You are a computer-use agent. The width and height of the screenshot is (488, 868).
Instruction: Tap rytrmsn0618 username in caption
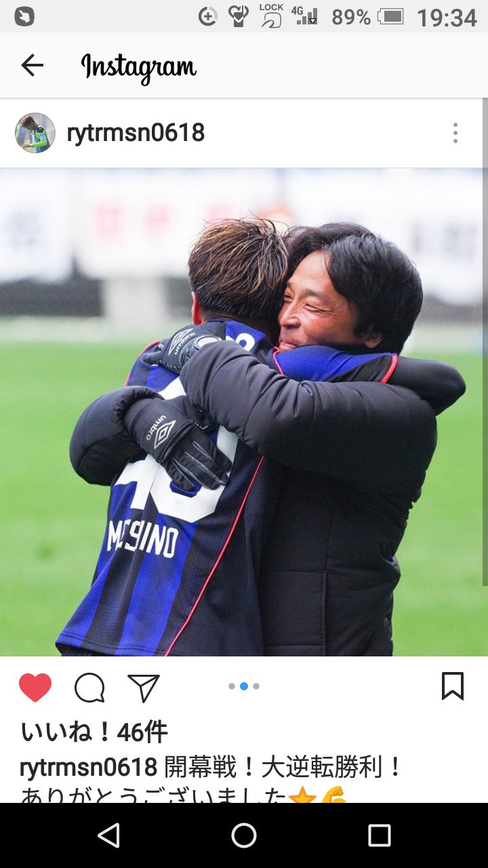pos(89,768)
